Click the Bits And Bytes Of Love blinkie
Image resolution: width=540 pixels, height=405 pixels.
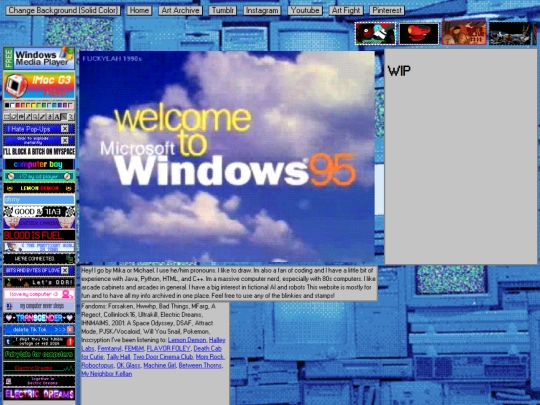point(39,271)
